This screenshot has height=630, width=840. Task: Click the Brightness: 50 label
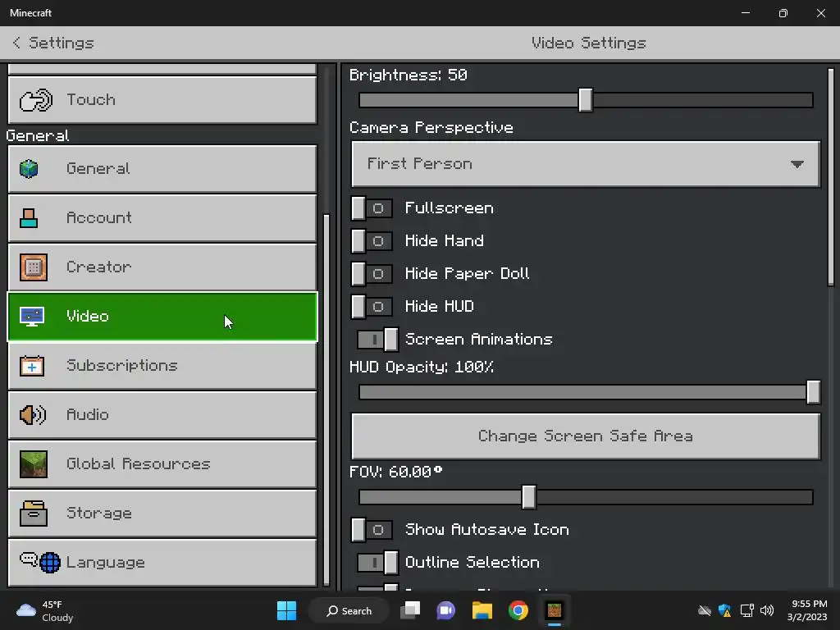(x=409, y=75)
